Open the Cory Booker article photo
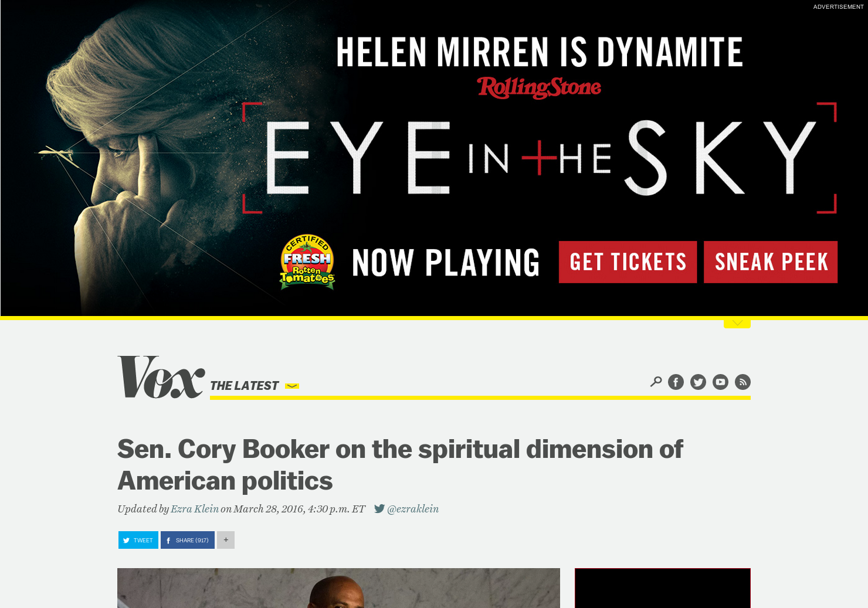This screenshot has width=868, height=608. point(338,588)
